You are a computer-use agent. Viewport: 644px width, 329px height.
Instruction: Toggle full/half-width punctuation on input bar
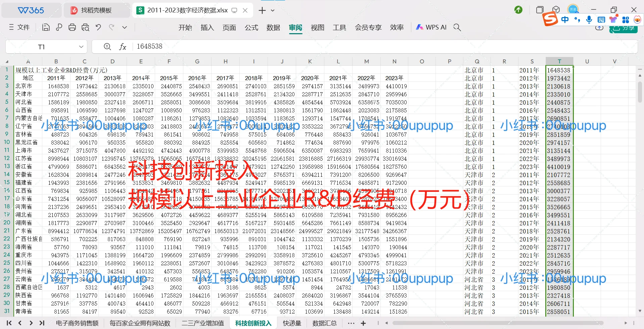(x=577, y=19)
